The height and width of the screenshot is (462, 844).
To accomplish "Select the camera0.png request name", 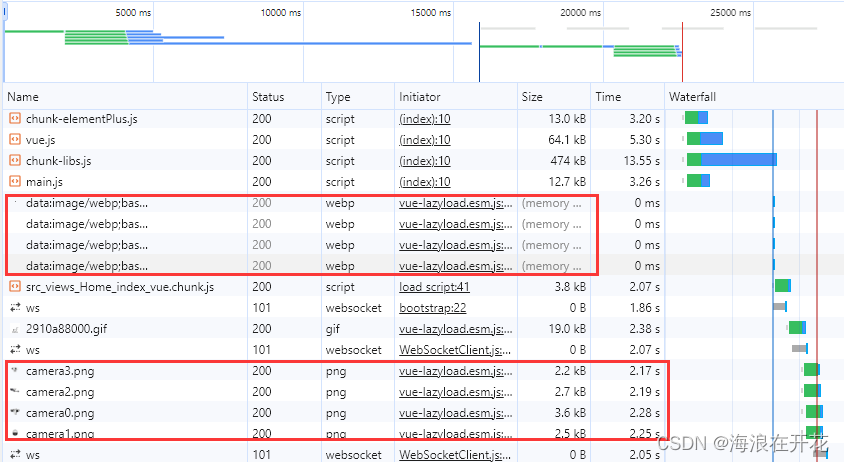I will coord(60,413).
